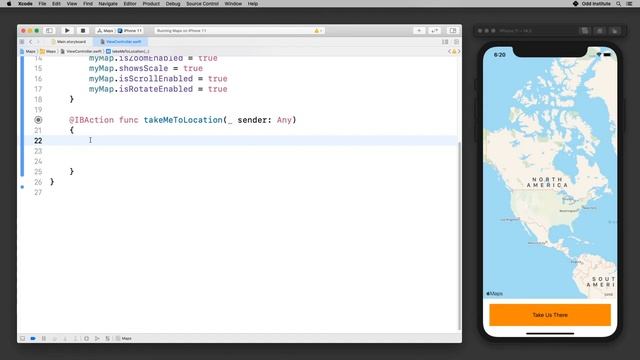
Task: Click line number 23 in gutter
Action: pos(38,151)
